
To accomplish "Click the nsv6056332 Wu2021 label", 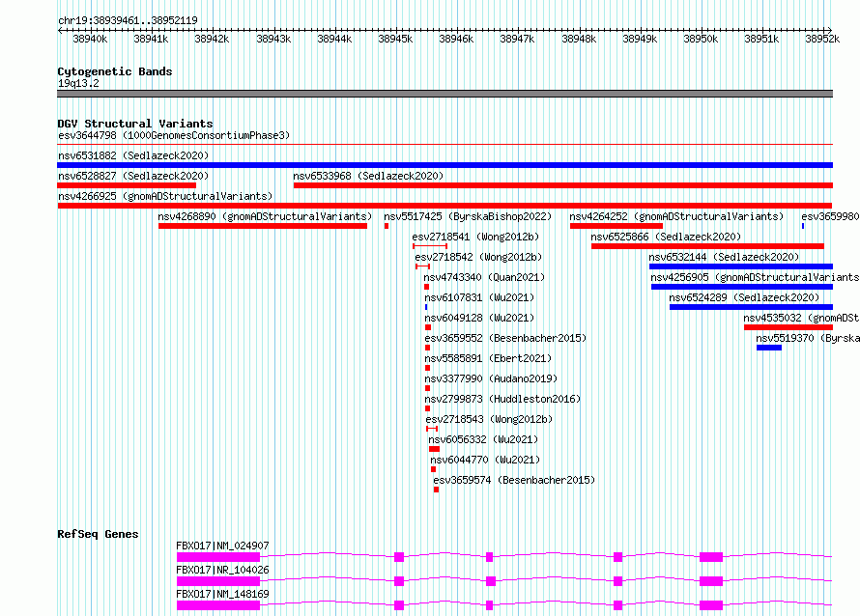I will (x=483, y=439).
